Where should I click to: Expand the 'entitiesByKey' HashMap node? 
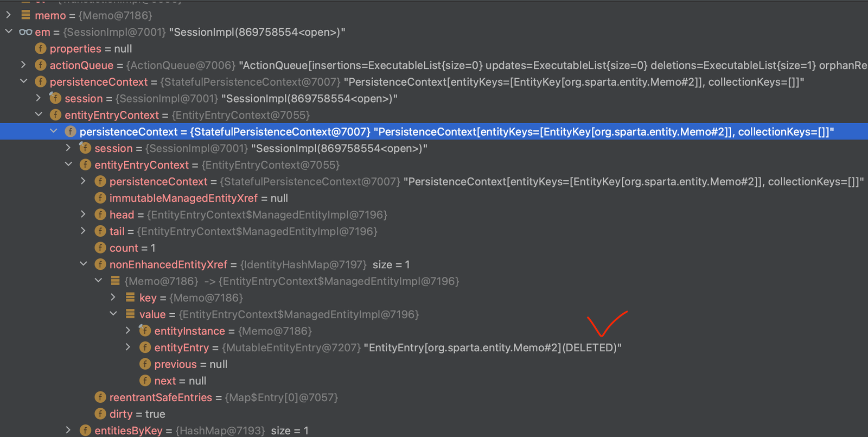click(68, 430)
